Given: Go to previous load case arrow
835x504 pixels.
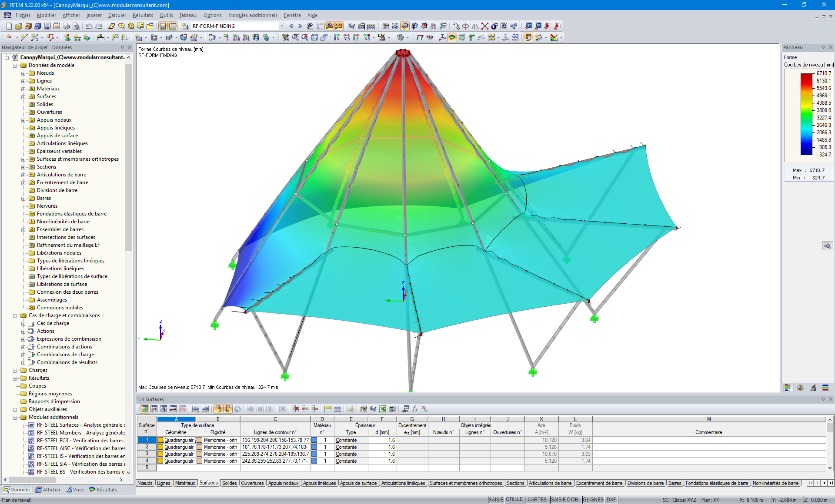Looking at the screenshot, I should (291, 26).
